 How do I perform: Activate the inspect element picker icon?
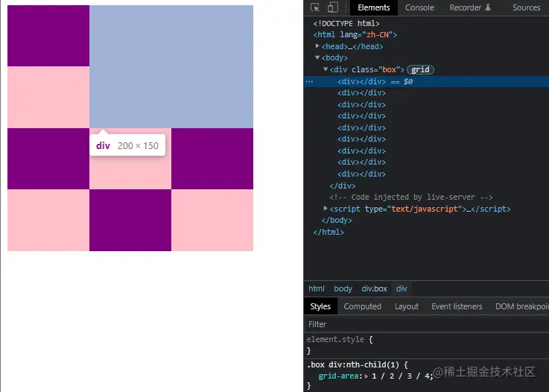pos(315,7)
